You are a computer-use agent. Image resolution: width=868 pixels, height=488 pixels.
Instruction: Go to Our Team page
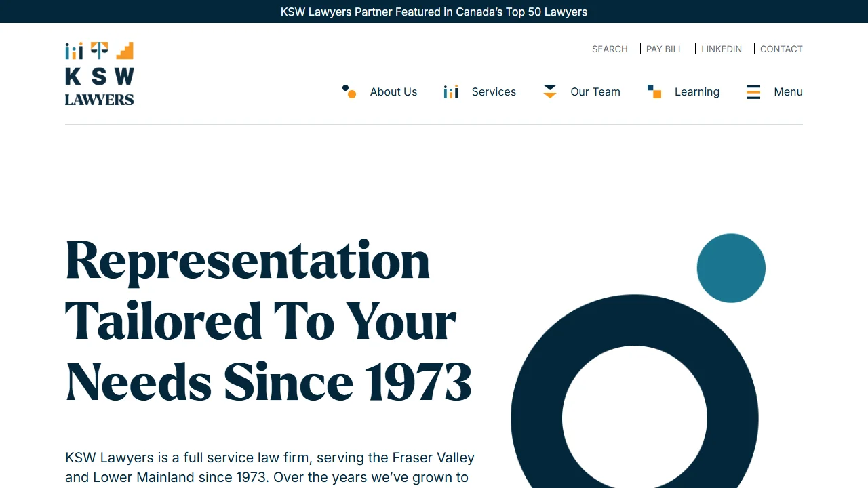[x=595, y=92]
